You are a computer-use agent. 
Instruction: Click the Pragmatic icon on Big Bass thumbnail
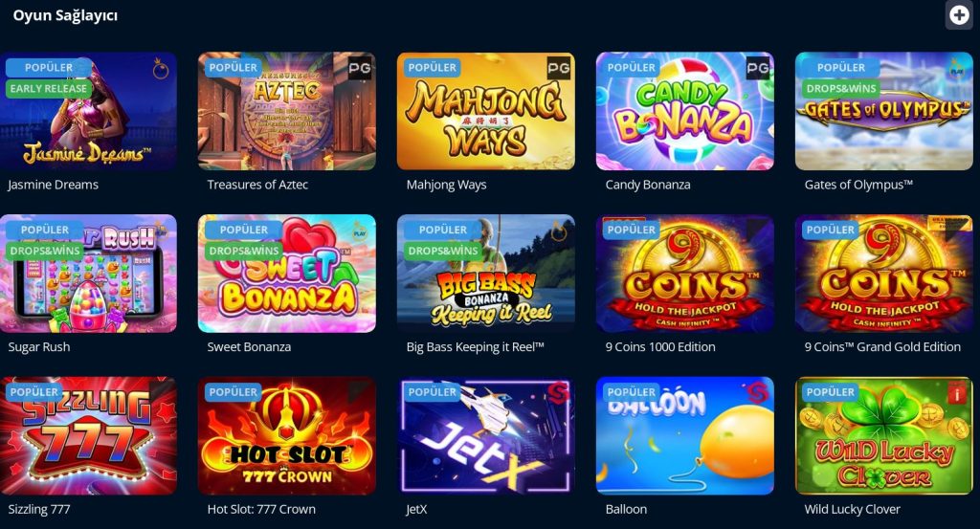pos(559,231)
